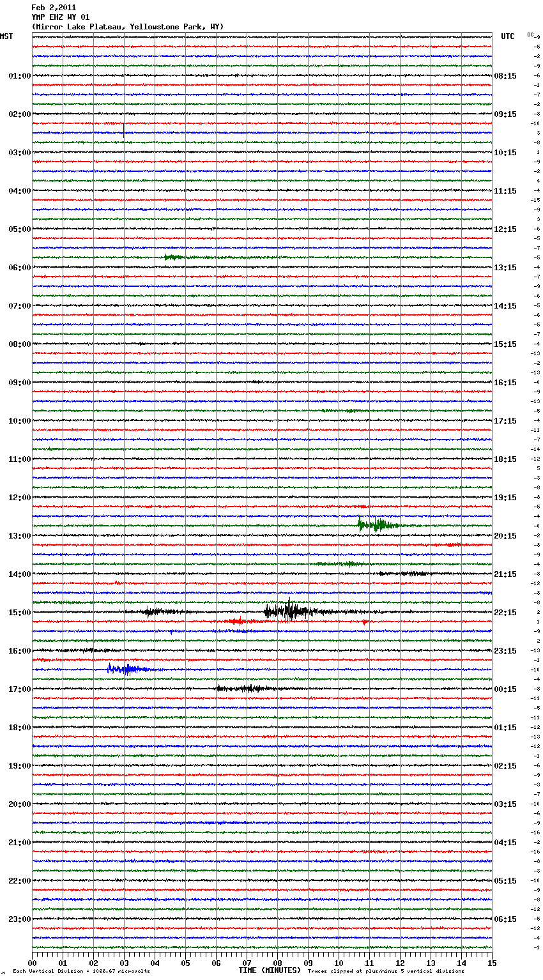Click the '23:15' UTC time label
This screenshot has width=543, height=980.
pyautogui.click(x=505, y=651)
